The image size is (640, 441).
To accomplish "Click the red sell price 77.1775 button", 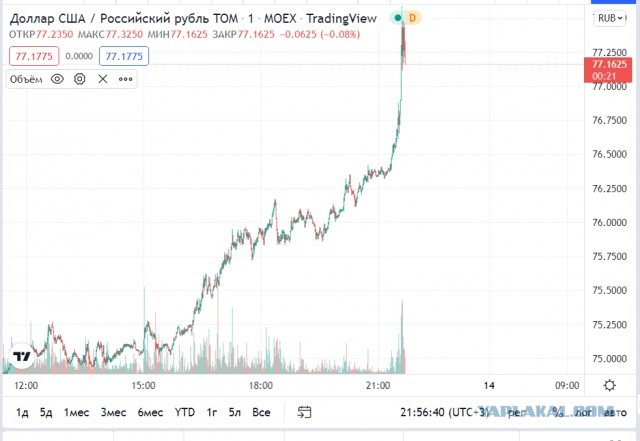I will 34,56.
